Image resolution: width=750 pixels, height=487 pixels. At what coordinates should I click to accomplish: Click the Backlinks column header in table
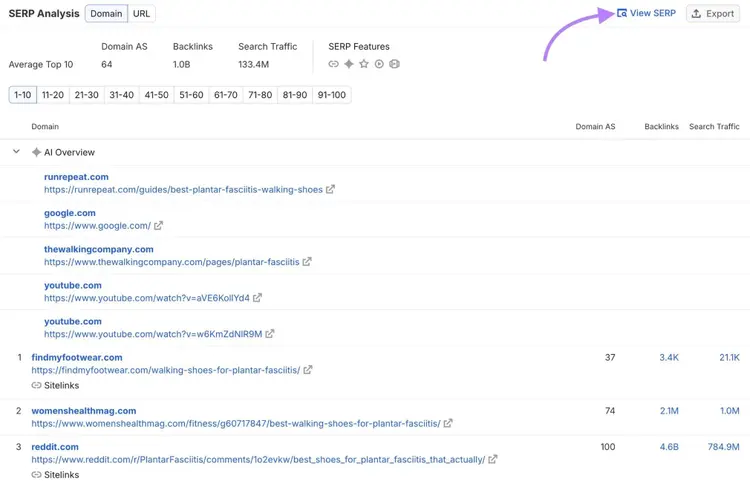[x=661, y=127]
